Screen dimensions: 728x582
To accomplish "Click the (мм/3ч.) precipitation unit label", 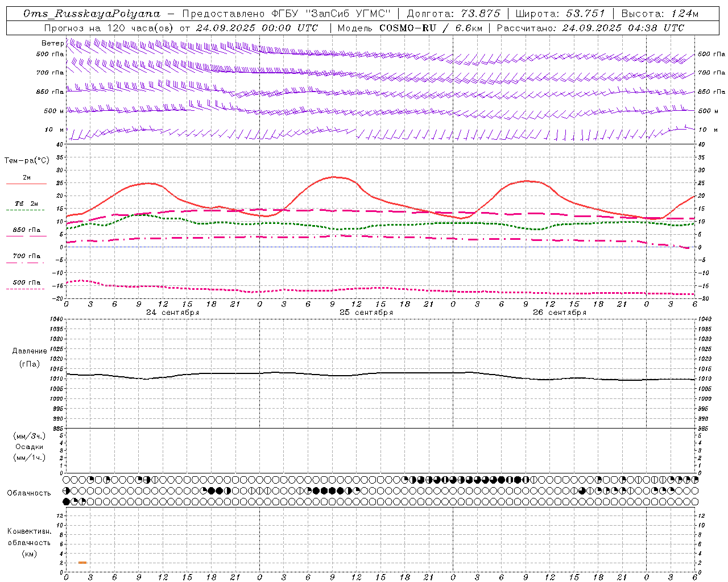I will tap(30, 436).
